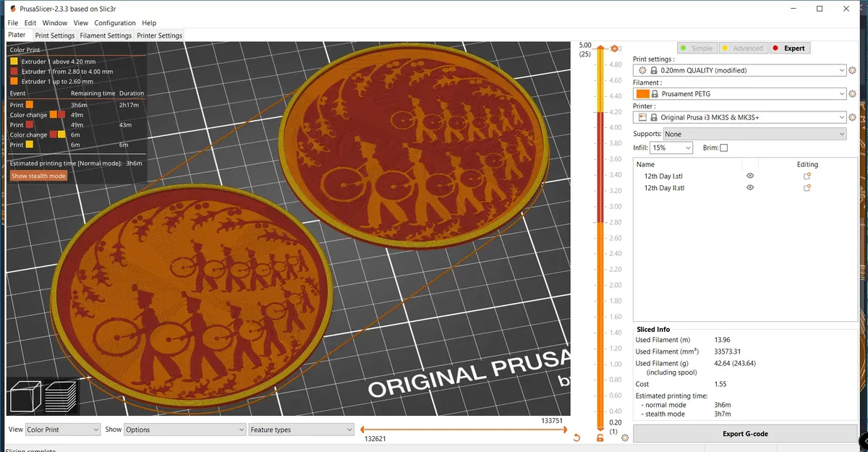Viewport: 868px width, 452px height.
Task: Open settings cog beside Printer preset
Action: [x=852, y=117]
